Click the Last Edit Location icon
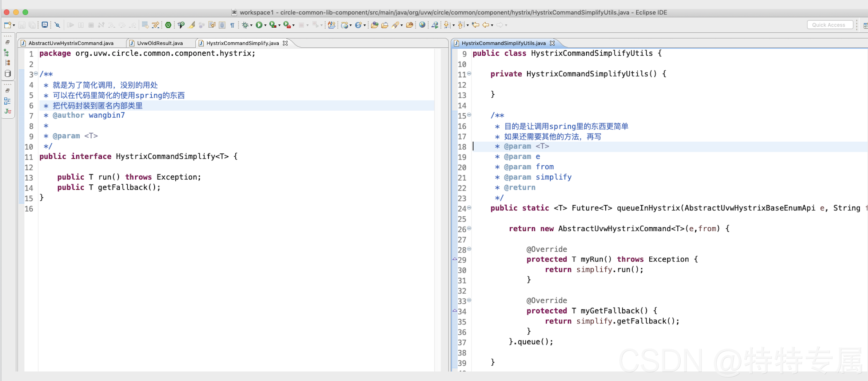The height and width of the screenshot is (381, 868). click(x=475, y=25)
